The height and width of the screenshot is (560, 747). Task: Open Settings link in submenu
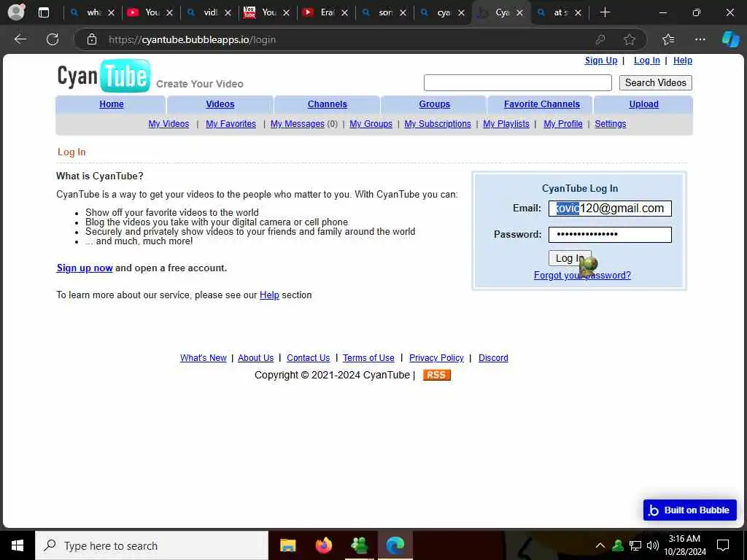click(611, 124)
